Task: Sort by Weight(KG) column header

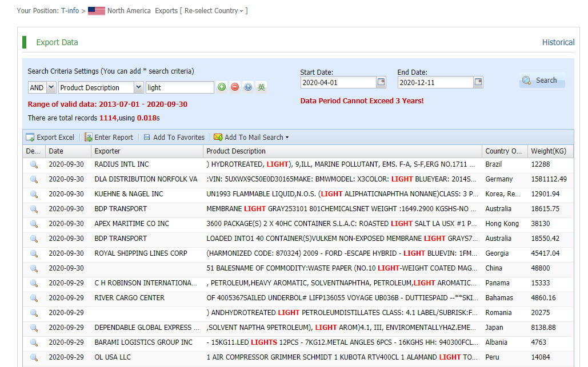Action: pos(549,151)
